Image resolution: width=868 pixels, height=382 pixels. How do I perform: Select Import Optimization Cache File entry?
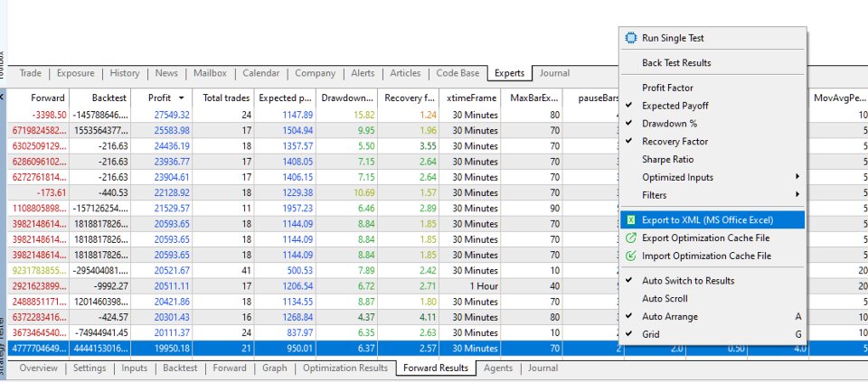(713, 256)
